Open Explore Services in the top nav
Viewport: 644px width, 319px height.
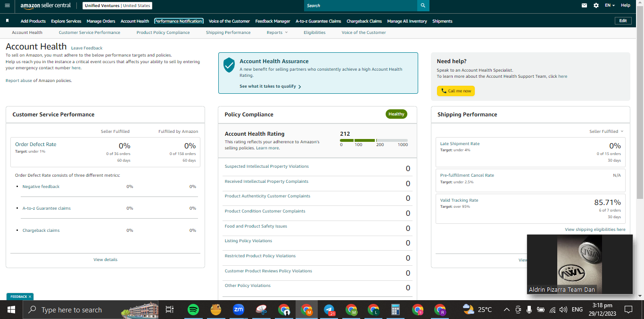[x=66, y=21]
